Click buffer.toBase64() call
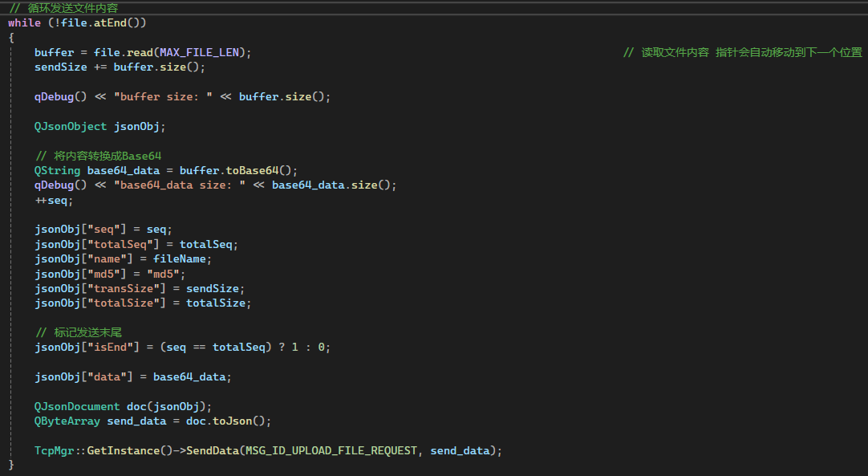This screenshot has height=476, width=868. pyautogui.click(x=235, y=171)
